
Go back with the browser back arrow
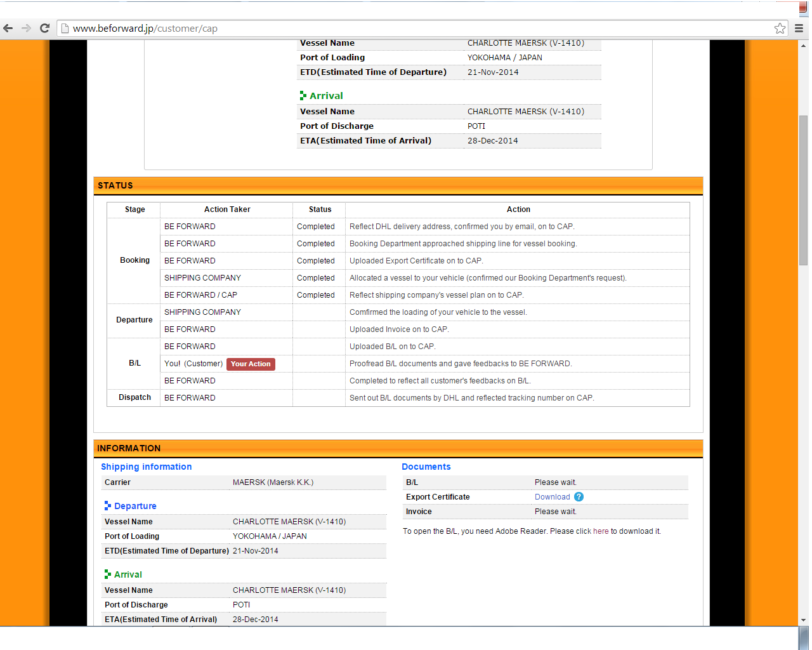click(x=8, y=28)
